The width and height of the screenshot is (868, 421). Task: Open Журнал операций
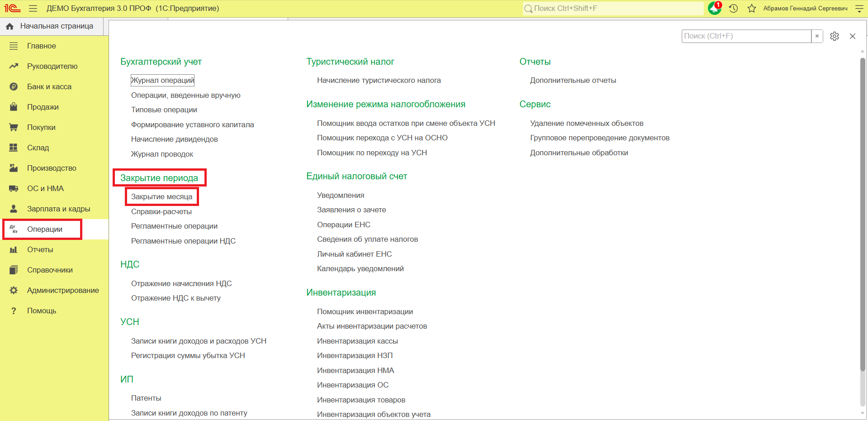tap(162, 80)
